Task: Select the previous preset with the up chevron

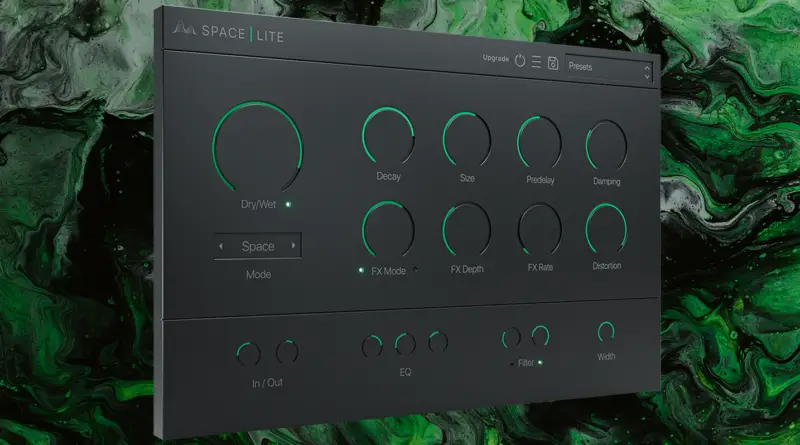Action: [647, 67]
